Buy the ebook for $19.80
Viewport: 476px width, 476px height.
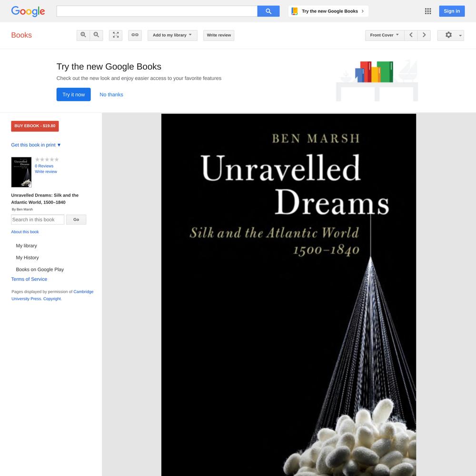tap(35, 126)
